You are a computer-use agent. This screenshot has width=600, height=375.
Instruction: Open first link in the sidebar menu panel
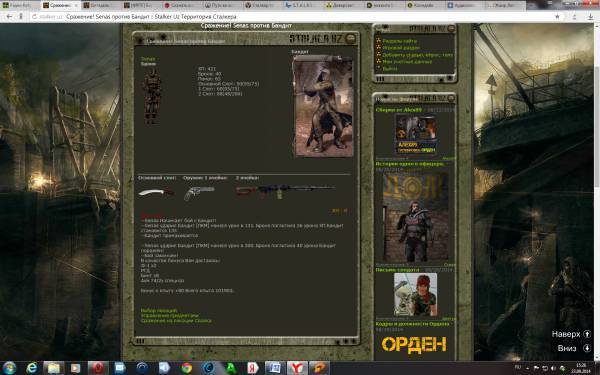click(400, 41)
